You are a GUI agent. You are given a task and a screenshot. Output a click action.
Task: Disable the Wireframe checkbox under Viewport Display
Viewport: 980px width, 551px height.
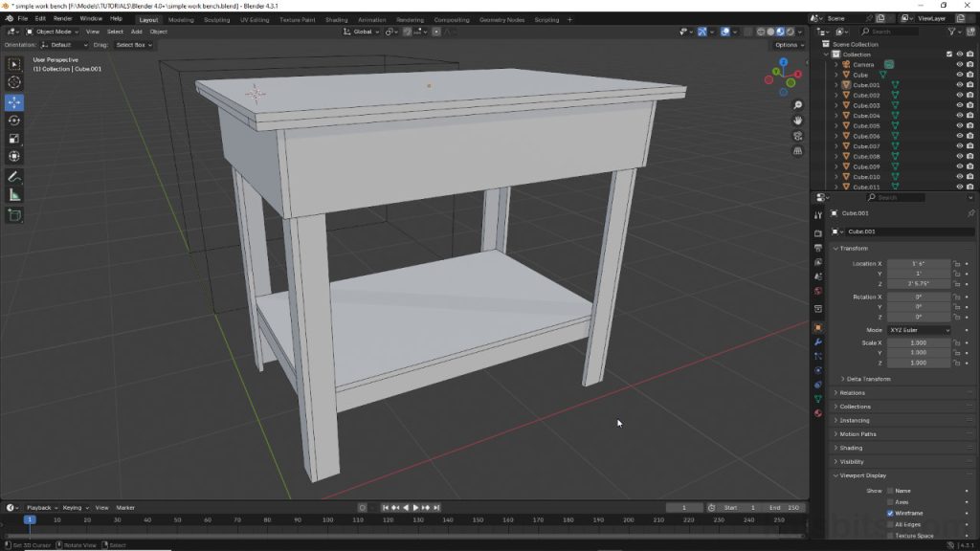pos(890,513)
